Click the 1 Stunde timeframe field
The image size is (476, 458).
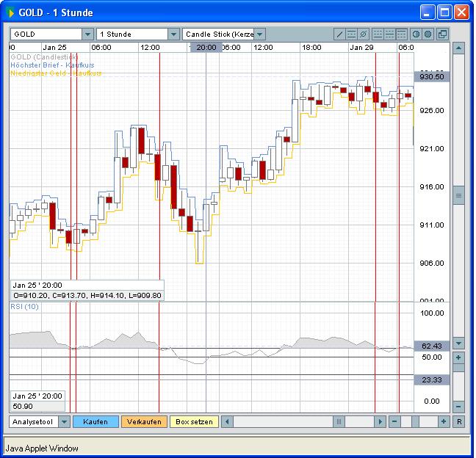pyautogui.click(x=132, y=34)
